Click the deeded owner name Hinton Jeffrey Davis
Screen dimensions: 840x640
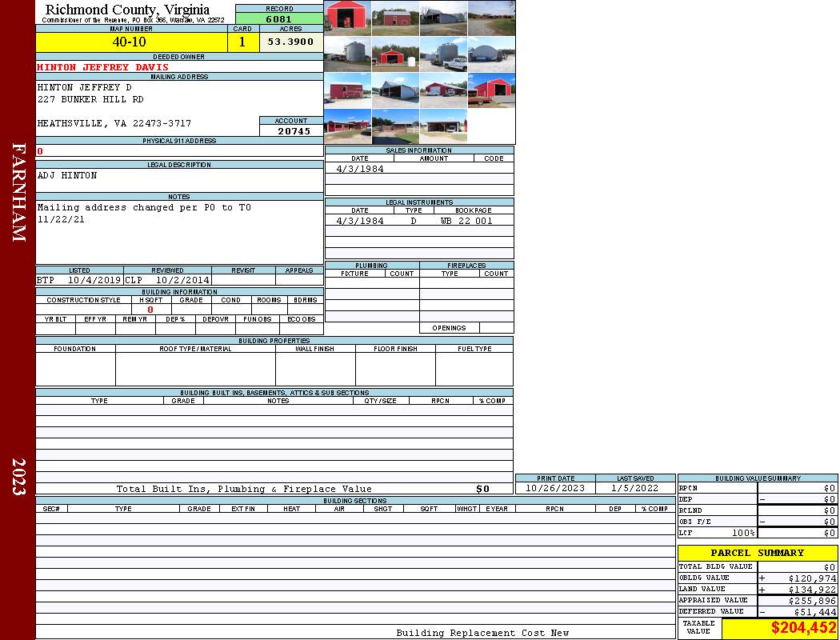pos(103,67)
